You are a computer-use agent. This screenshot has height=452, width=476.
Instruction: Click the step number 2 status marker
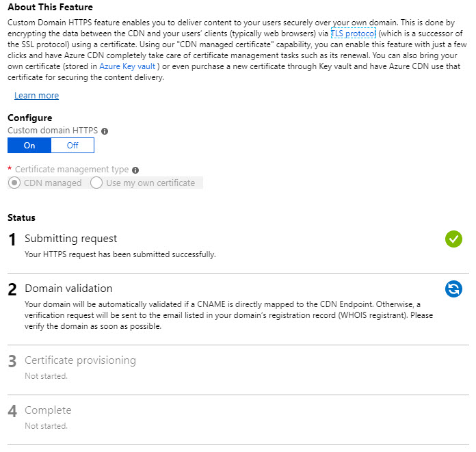(12, 290)
